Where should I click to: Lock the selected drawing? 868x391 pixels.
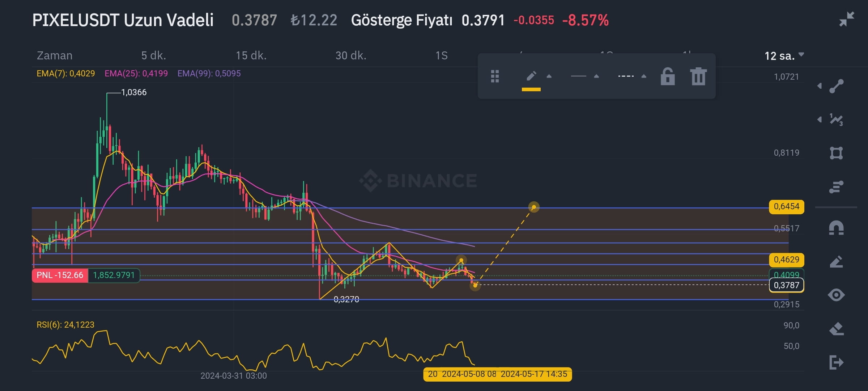(668, 76)
